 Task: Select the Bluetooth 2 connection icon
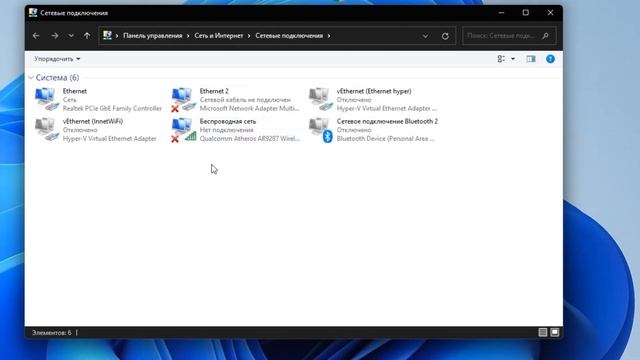pos(321,130)
